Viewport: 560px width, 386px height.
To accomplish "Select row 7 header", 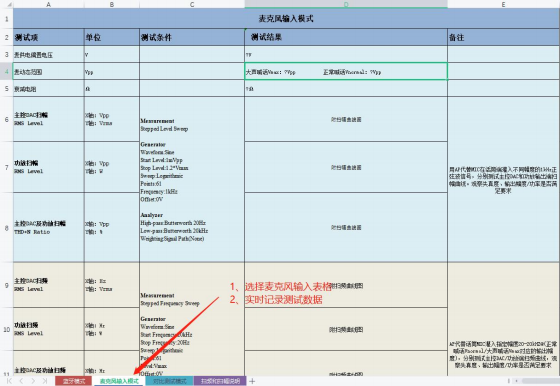I will [6, 167].
